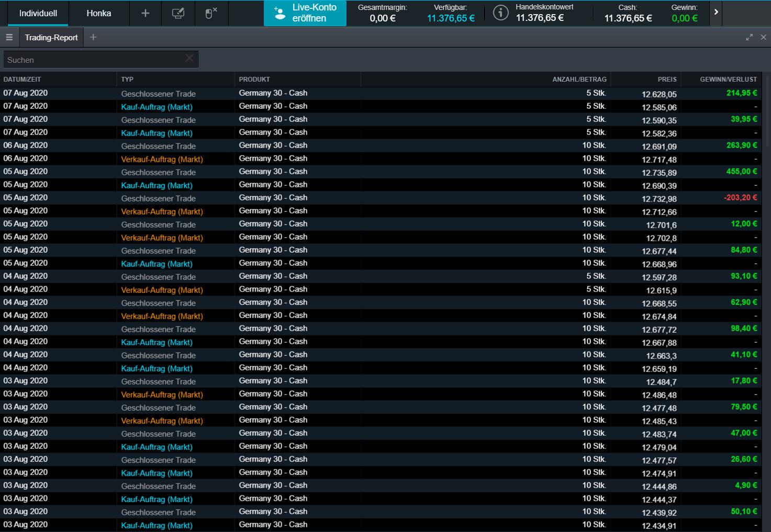The height and width of the screenshot is (532, 771).
Task: Click the Gewinn value 0,00 €
Action: [x=685, y=18]
